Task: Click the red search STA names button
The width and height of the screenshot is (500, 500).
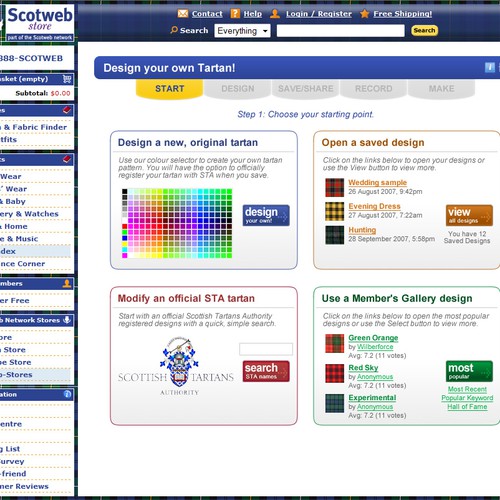Action: pos(266,371)
